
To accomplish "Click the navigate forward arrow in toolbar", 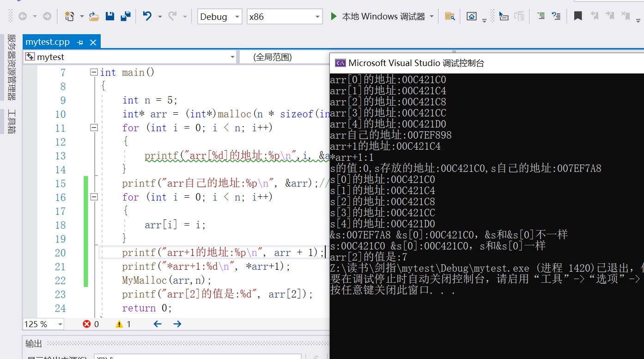I will 47,17.
